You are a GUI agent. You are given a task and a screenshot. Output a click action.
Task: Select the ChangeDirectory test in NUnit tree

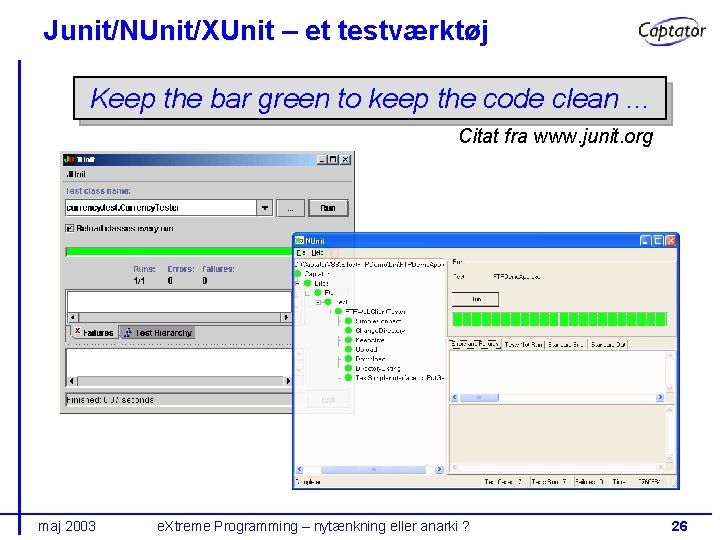click(380, 331)
